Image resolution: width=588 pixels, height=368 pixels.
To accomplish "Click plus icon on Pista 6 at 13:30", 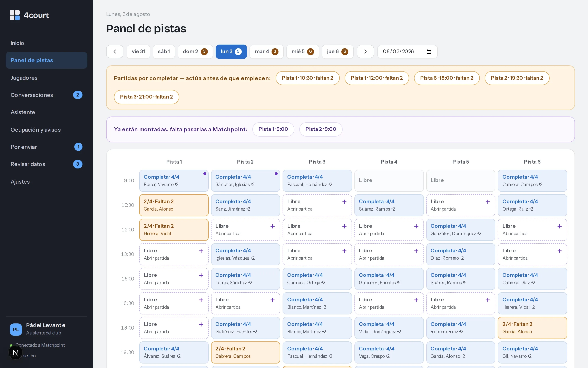I will tap(560, 251).
